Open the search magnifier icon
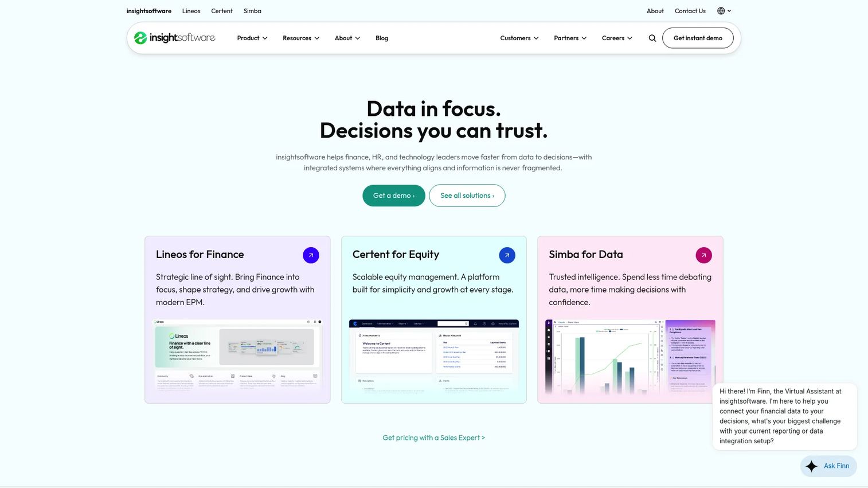 click(652, 38)
